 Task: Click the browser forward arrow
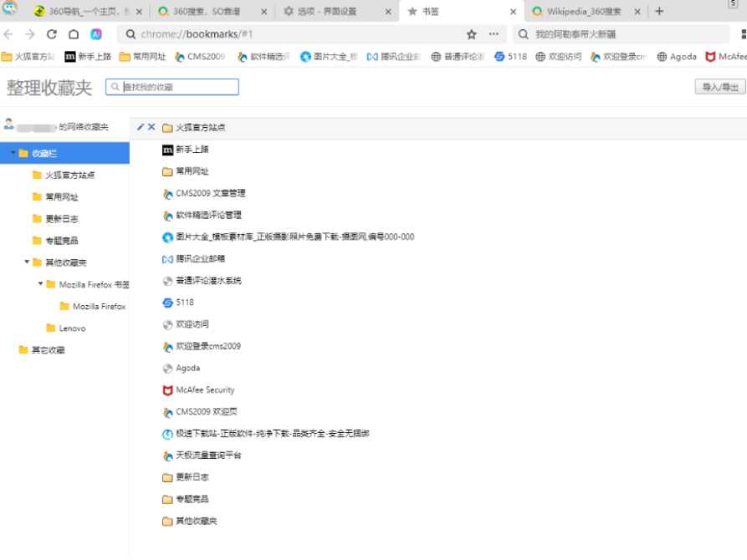pyautogui.click(x=30, y=34)
